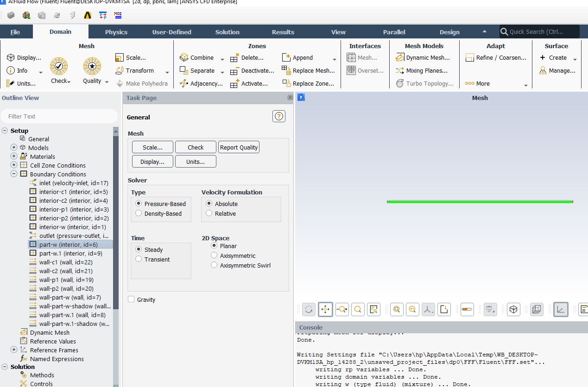Image resolution: width=588 pixels, height=387 pixels.
Task: Click the ribbon Display... mesh icon
Action: 24,58
